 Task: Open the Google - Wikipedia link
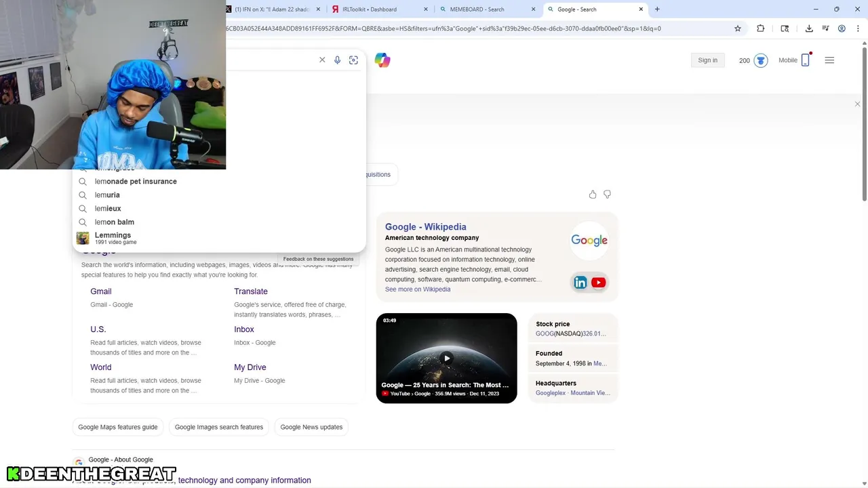click(425, 227)
